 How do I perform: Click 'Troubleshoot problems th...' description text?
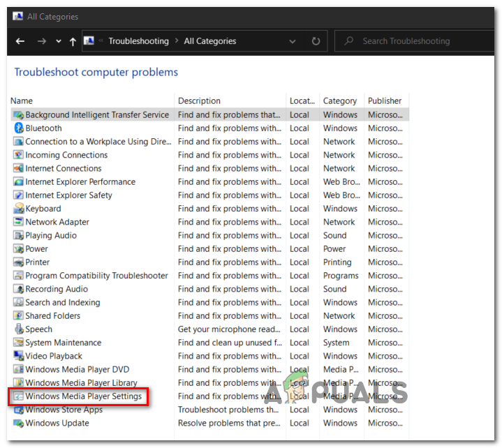(228, 410)
